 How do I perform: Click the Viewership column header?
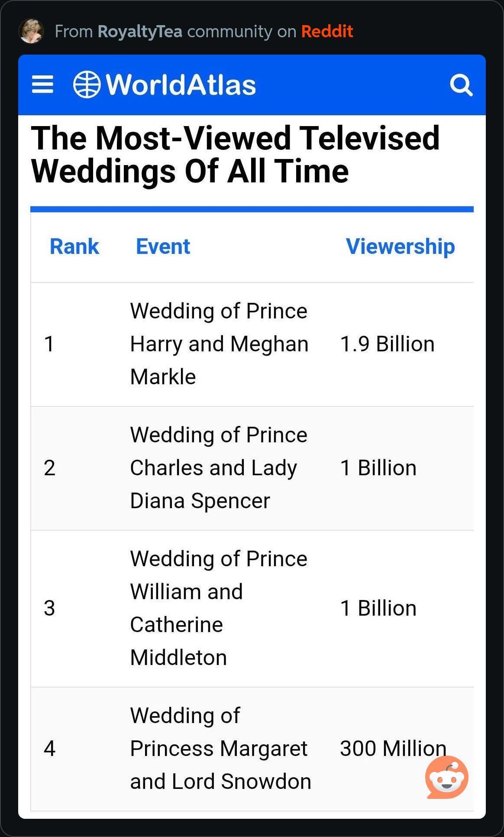tap(400, 247)
